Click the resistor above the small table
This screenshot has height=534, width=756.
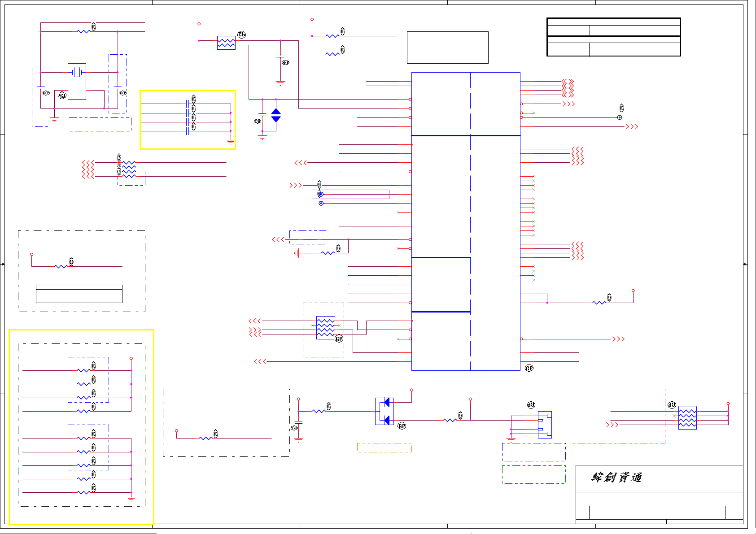[61, 266]
